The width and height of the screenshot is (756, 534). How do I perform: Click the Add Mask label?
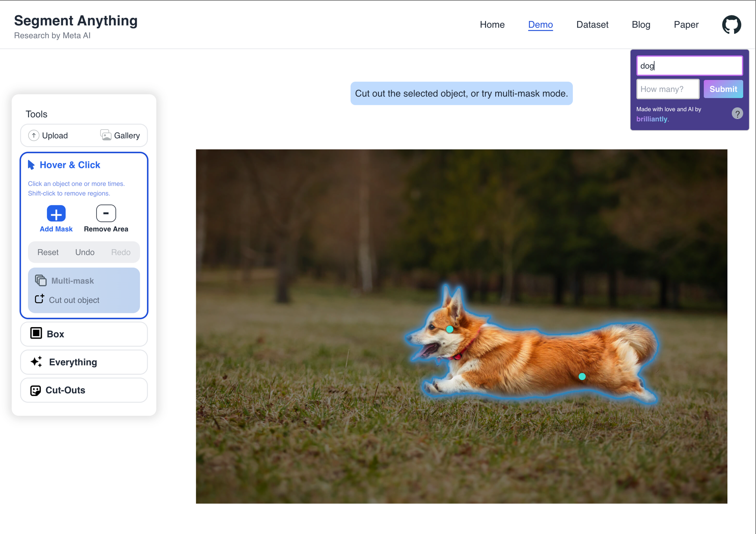tap(56, 229)
